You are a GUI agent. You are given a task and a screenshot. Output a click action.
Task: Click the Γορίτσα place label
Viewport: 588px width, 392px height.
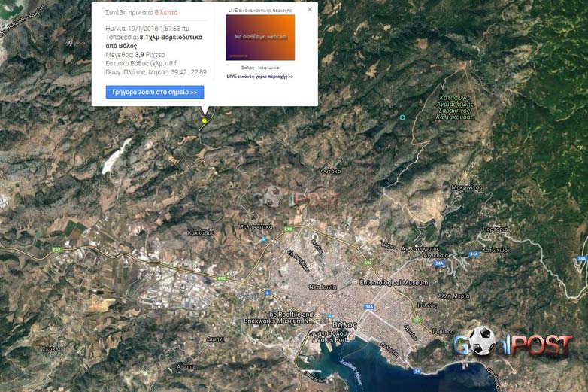click(x=443, y=331)
